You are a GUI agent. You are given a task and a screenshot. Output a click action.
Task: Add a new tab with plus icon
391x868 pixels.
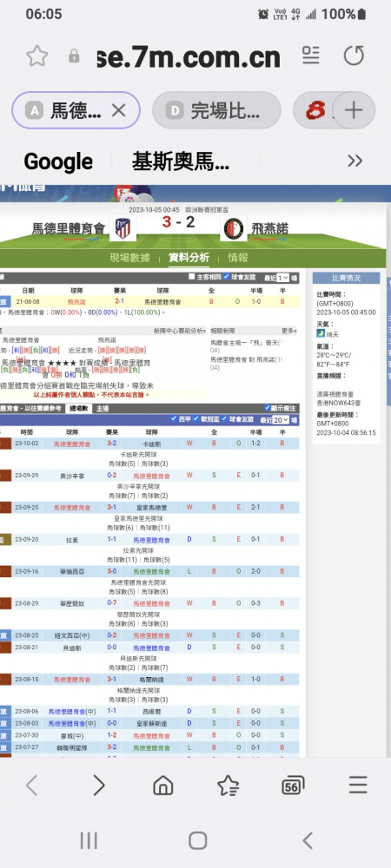tap(354, 110)
